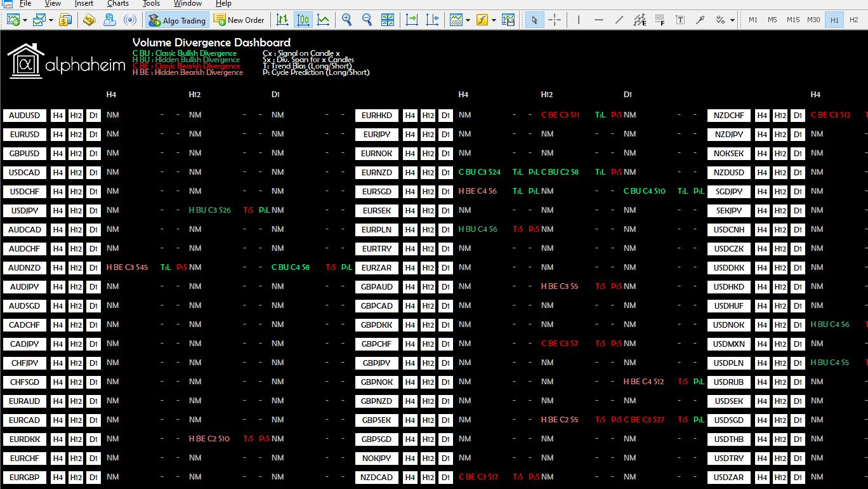Select the shapes objects icon

(x=720, y=20)
